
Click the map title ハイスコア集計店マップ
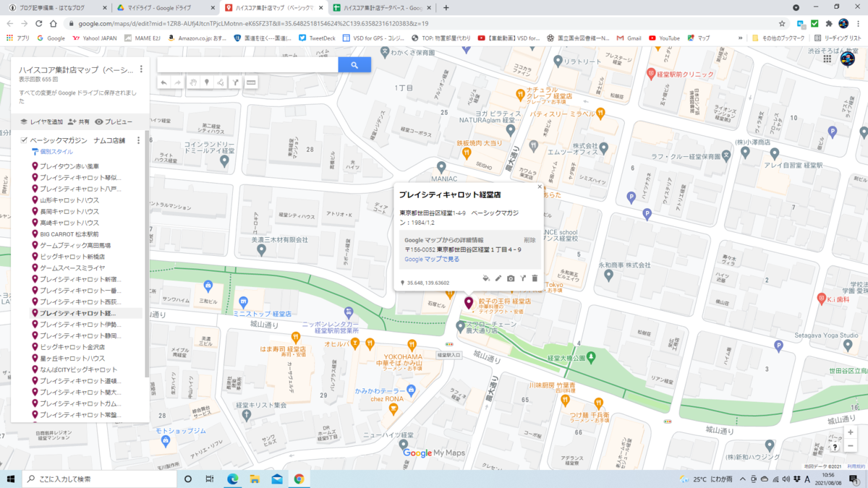[x=76, y=70]
